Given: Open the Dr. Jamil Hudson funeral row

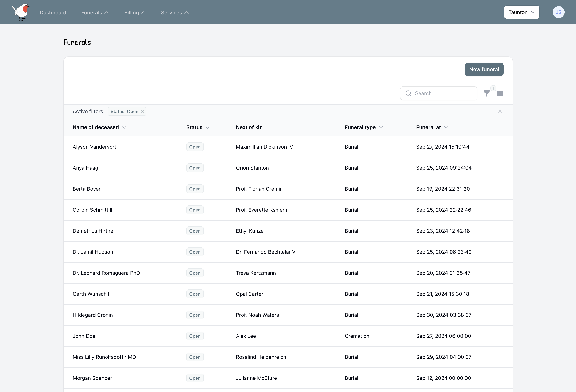Looking at the screenshot, I should (x=288, y=252).
